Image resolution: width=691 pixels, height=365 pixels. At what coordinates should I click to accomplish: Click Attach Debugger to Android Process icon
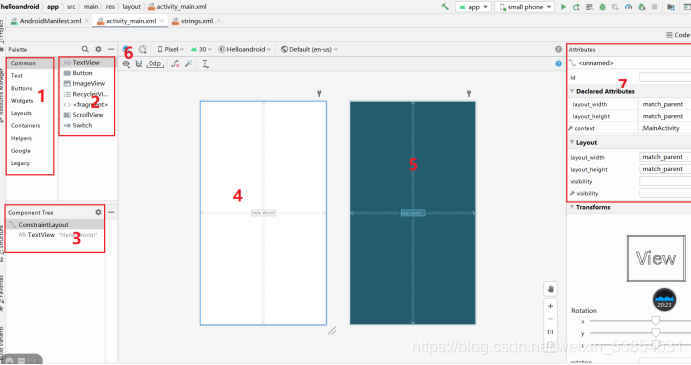tap(642, 7)
